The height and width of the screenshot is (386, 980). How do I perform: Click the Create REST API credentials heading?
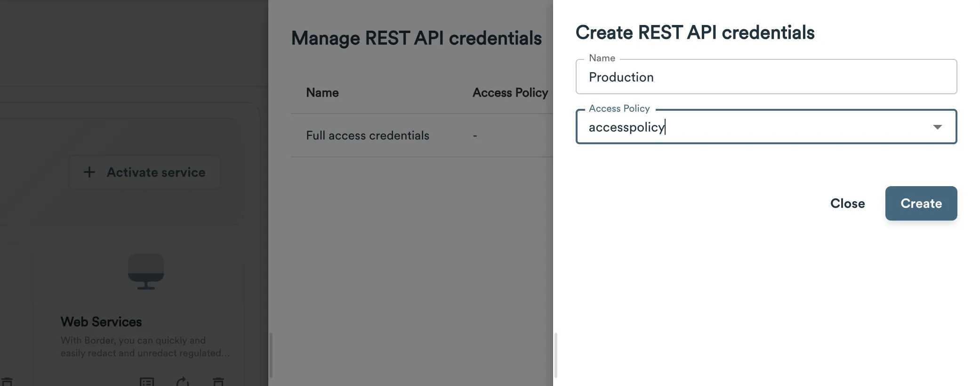coord(695,33)
